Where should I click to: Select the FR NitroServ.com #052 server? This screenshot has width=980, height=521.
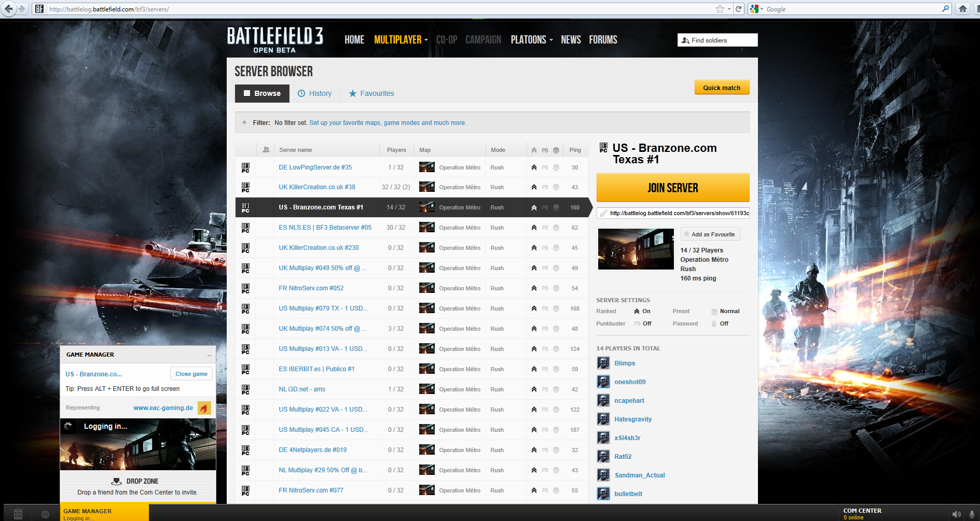[411, 288]
